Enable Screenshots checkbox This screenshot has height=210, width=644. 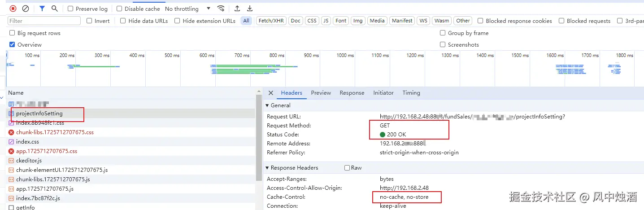pos(443,44)
